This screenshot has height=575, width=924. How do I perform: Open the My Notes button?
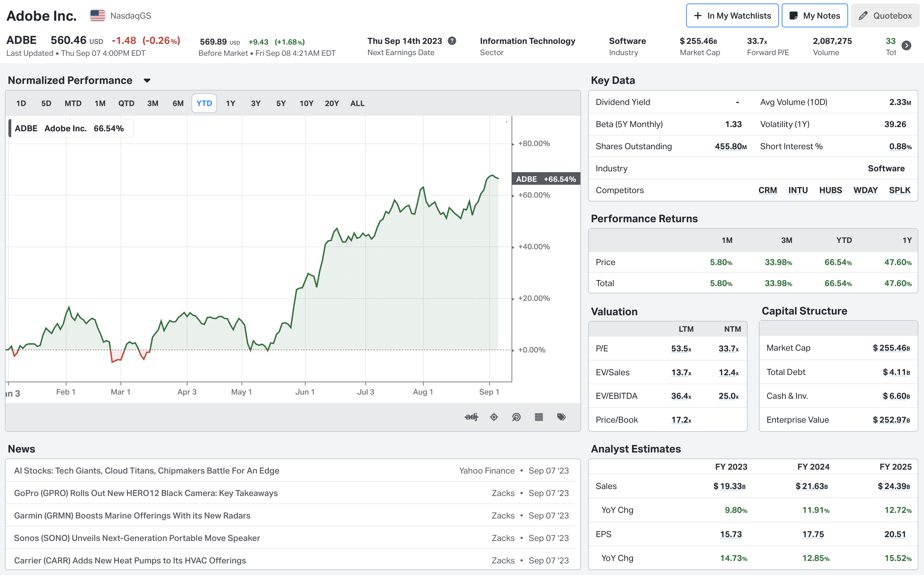coord(815,15)
